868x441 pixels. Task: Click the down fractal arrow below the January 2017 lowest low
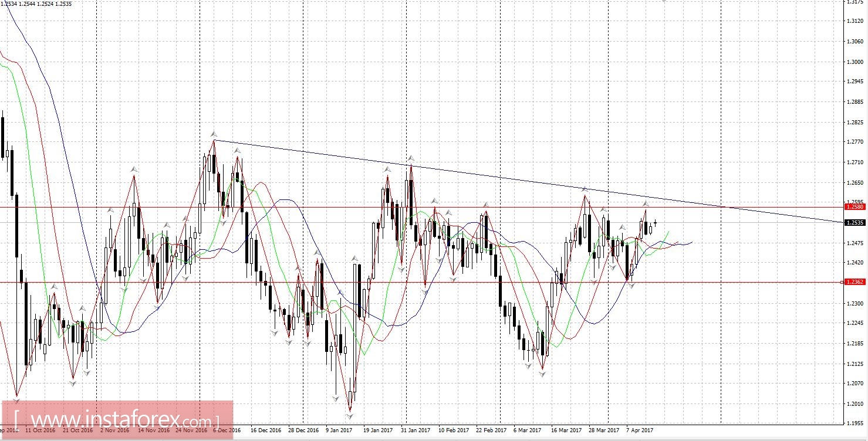[x=350, y=416]
